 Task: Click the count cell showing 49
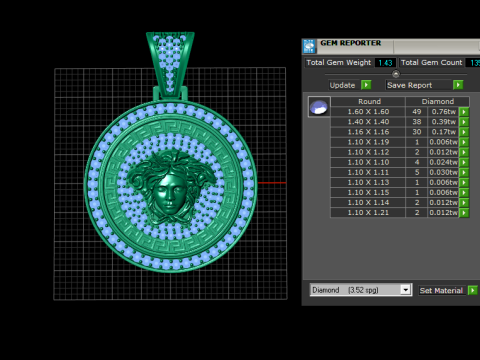click(x=417, y=112)
